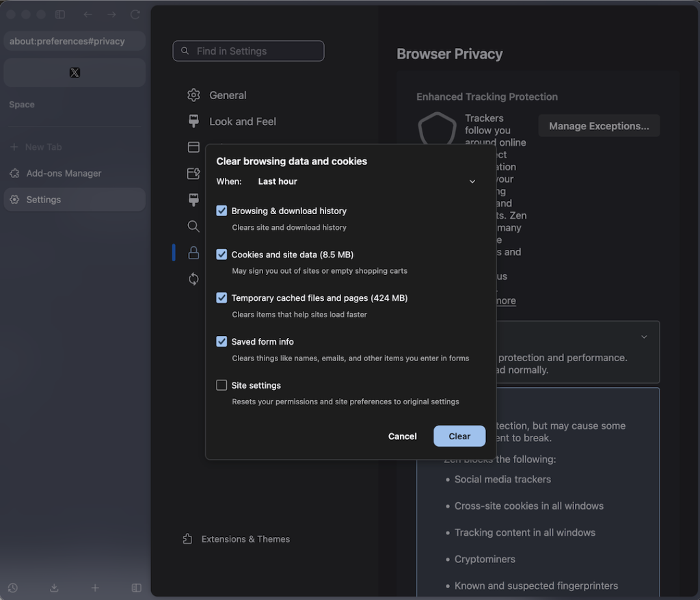Click the Manage Exceptions button

598,126
